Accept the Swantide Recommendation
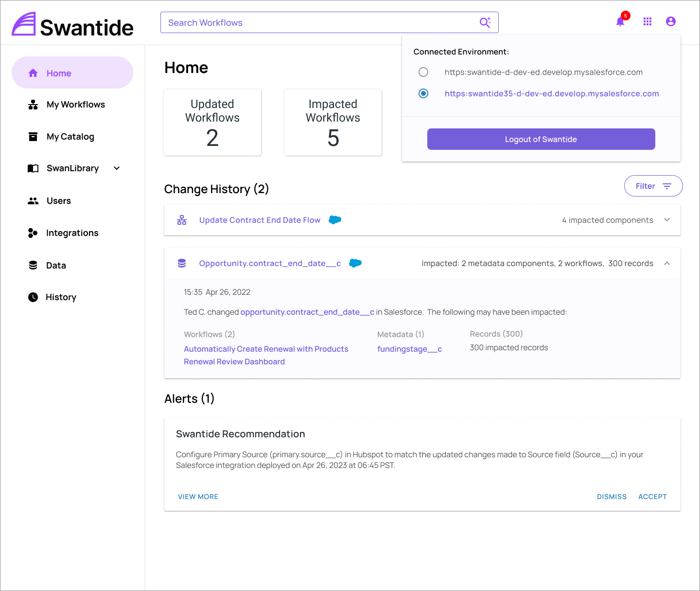Viewport: 700px width, 591px height. click(x=652, y=497)
